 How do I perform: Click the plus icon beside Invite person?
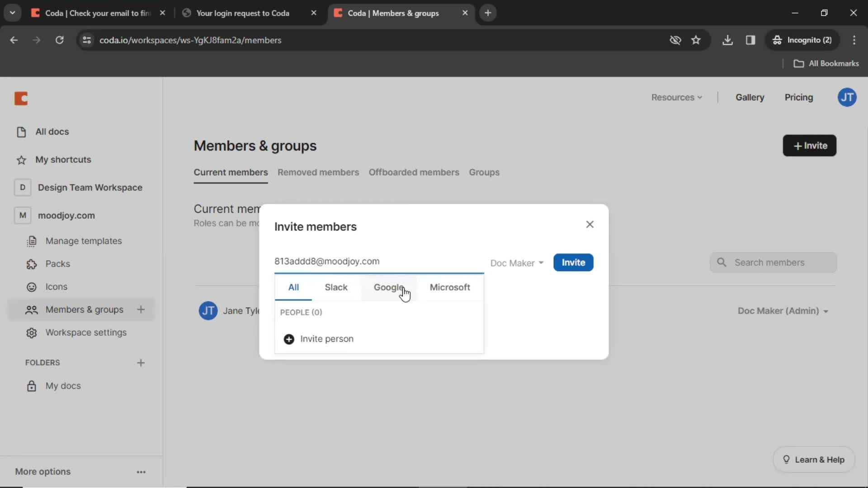[x=289, y=339]
